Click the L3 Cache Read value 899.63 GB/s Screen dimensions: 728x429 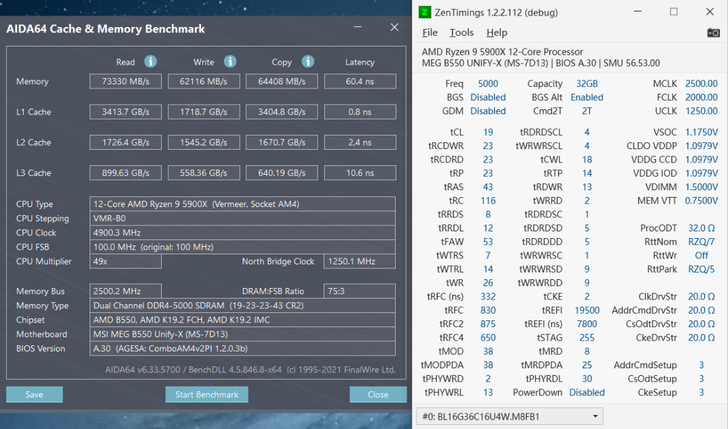(x=125, y=173)
